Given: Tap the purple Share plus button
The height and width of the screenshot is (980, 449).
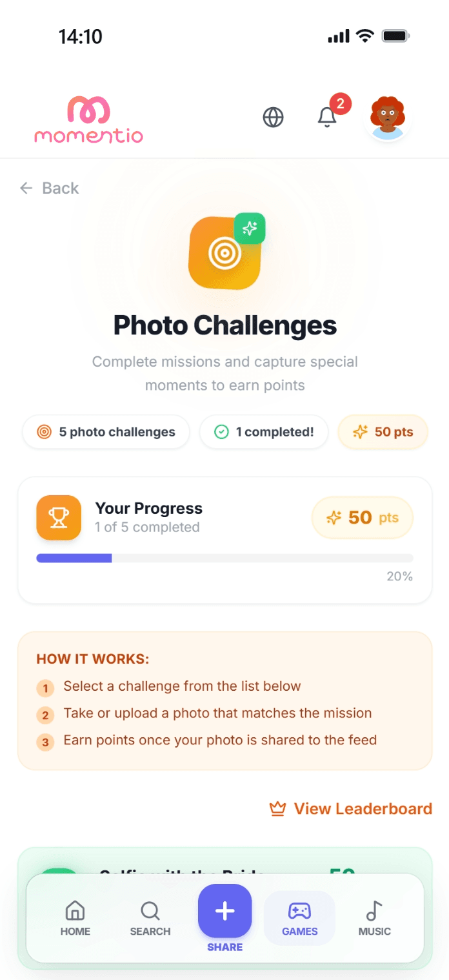Looking at the screenshot, I should [224, 911].
